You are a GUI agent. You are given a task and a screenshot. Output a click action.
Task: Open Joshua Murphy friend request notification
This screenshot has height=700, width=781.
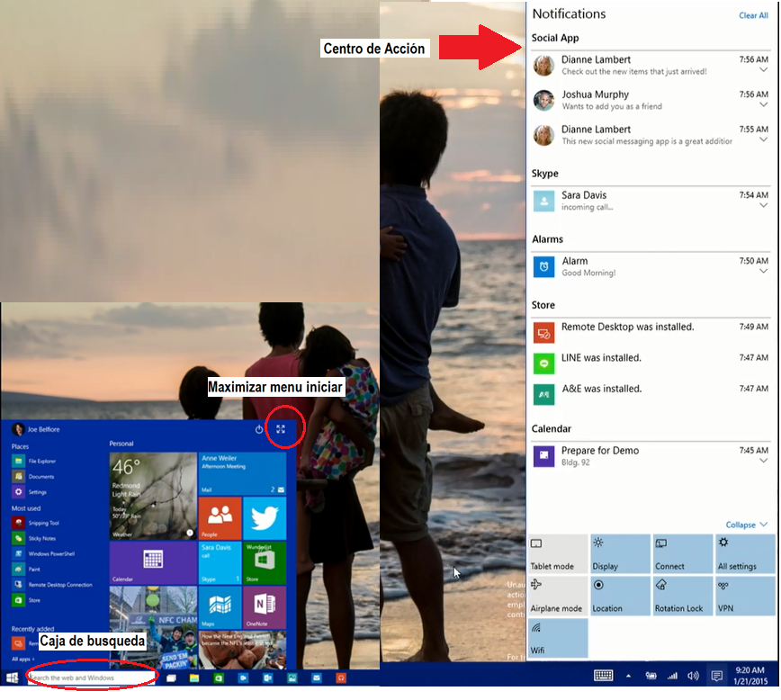click(650, 100)
